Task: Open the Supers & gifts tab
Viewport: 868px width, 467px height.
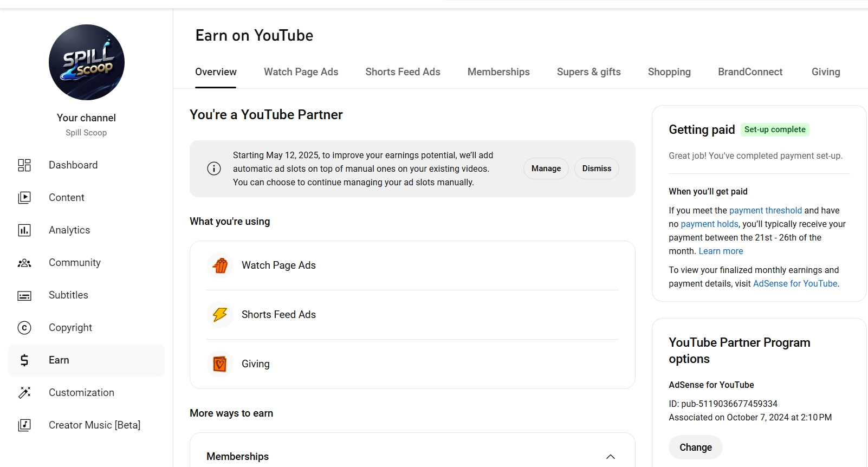Action: tap(589, 72)
